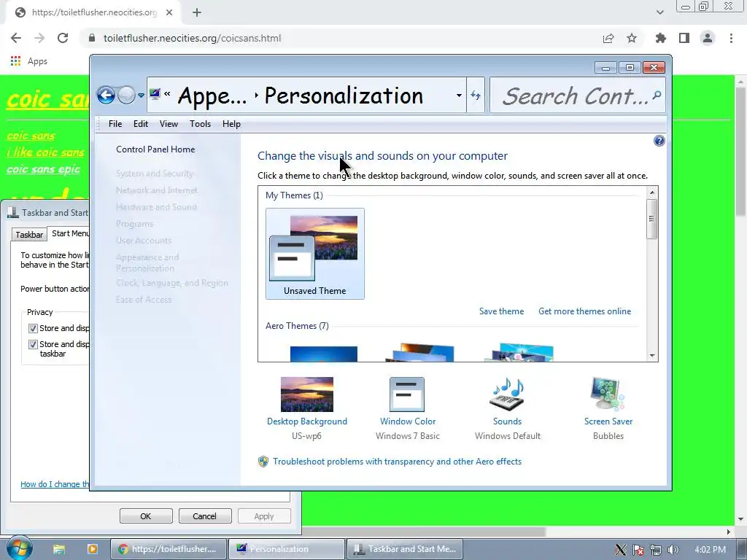The image size is (747, 560).
Task: Click the themes list scrollbar thumb
Action: click(651, 219)
